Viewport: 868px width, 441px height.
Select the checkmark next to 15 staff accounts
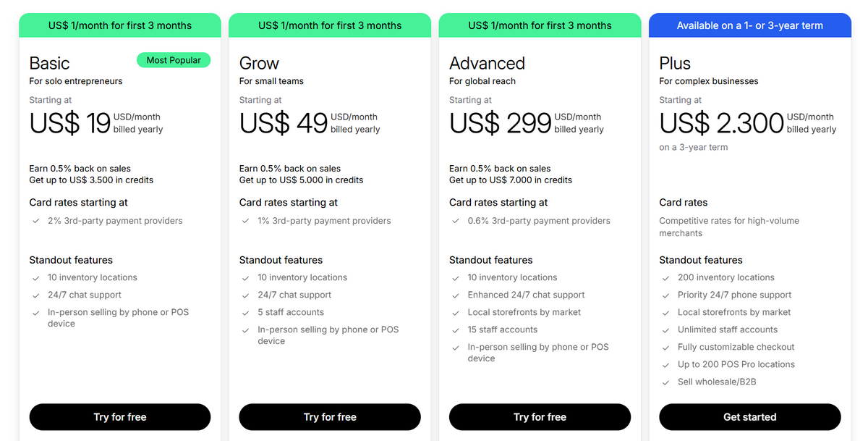(x=456, y=329)
